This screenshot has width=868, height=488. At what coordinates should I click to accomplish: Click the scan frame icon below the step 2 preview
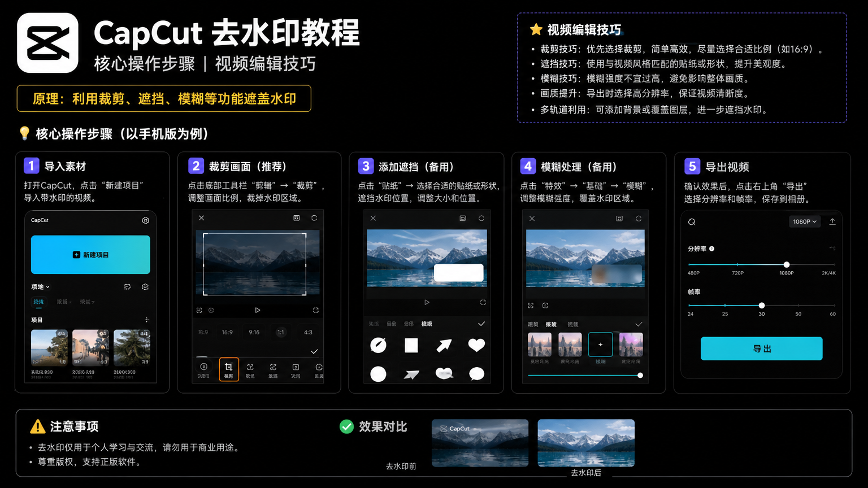point(199,310)
